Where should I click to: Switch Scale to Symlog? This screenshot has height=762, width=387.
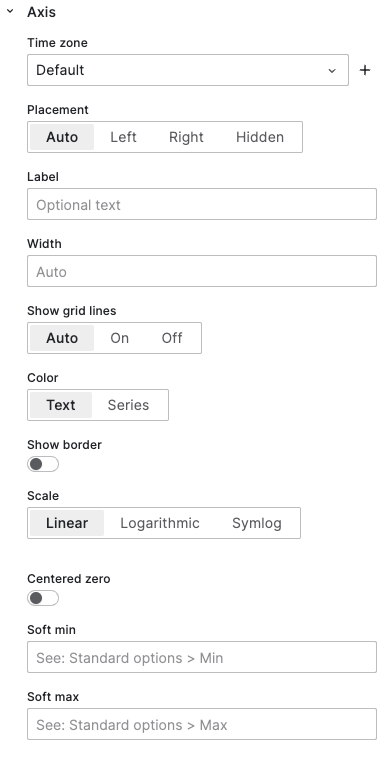(257, 523)
